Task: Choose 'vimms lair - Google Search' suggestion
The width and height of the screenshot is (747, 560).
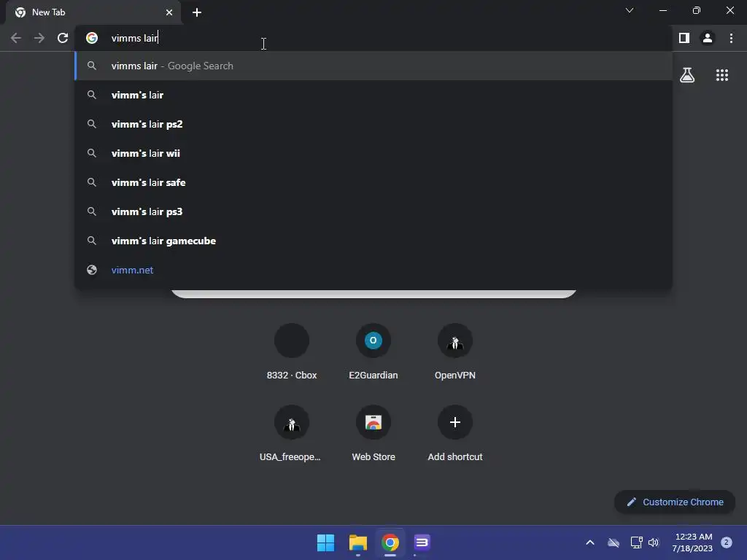Action: tap(373, 66)
